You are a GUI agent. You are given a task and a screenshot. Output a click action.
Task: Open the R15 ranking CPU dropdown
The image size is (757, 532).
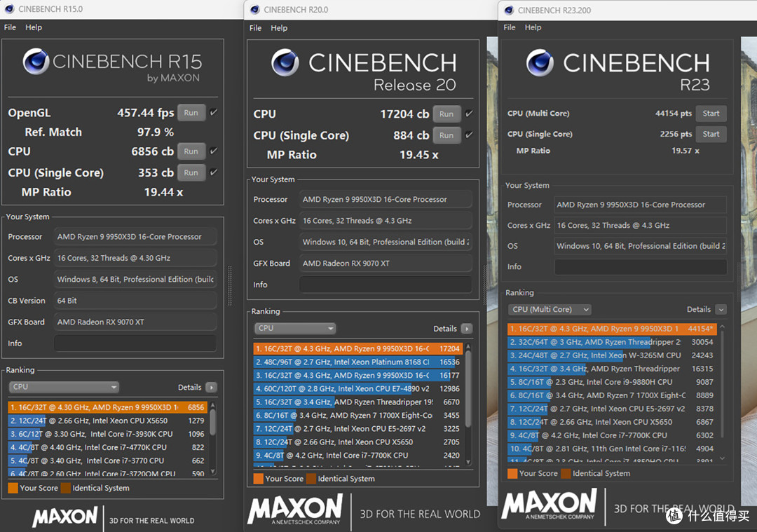(x=64, y=387)
